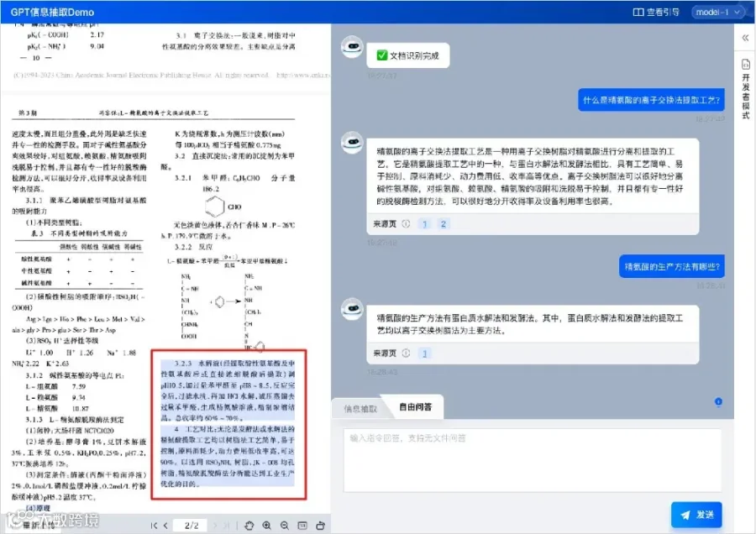
Task: Zoom out of the document
Action: click(x=285, y=526)
